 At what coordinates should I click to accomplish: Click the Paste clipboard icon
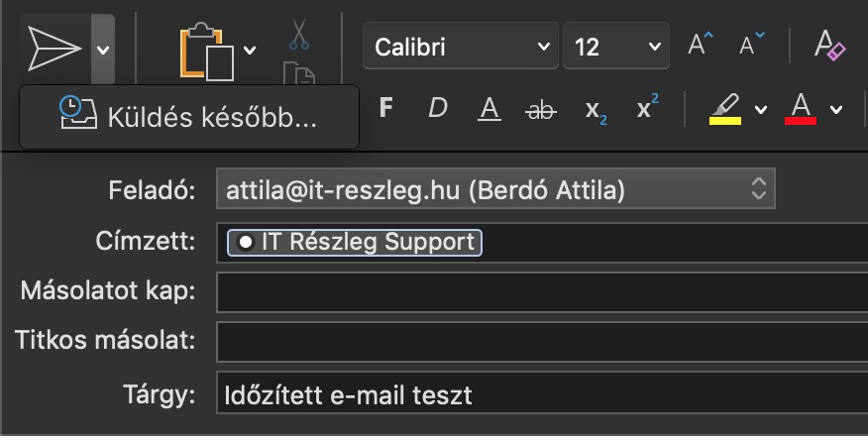(x=206, y=50)
